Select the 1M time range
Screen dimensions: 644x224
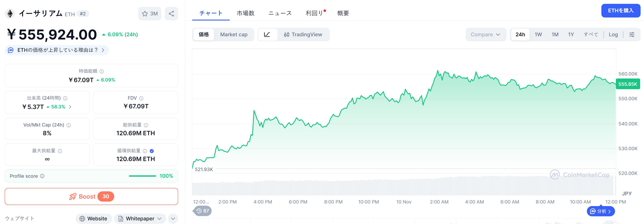555,35
